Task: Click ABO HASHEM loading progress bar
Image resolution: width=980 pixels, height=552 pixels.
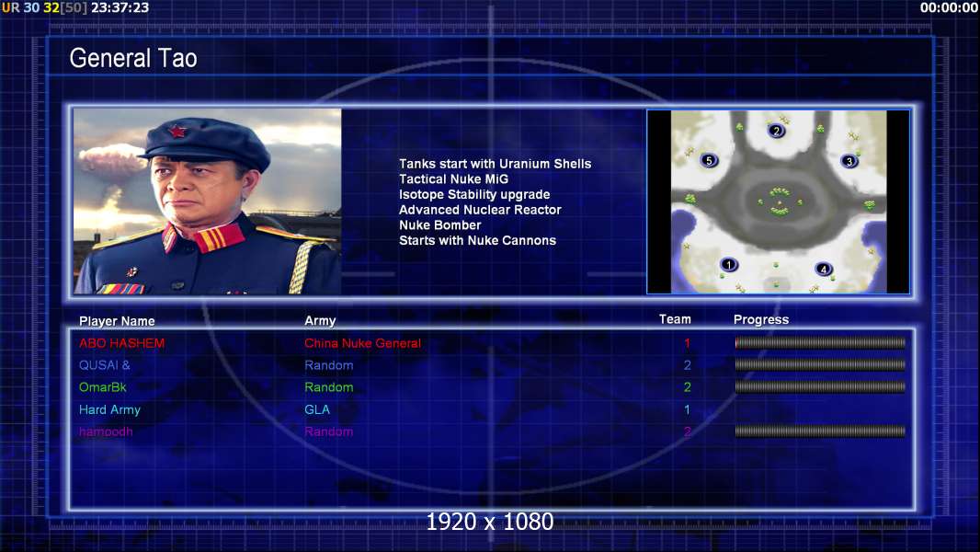Action: click(x=820, y=342)
